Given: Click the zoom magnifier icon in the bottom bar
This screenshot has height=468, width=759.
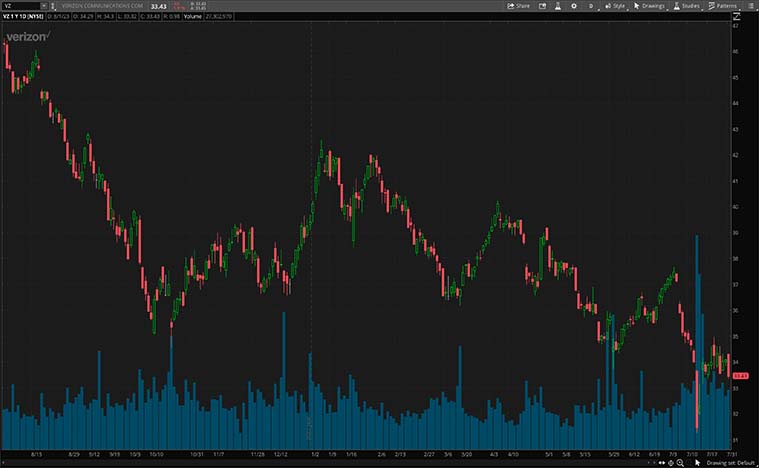Looking at the screenshot, I should coord(680,463).
